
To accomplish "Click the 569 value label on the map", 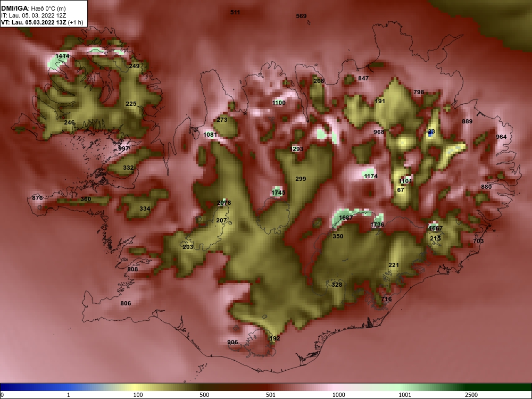I will (301, 16).
